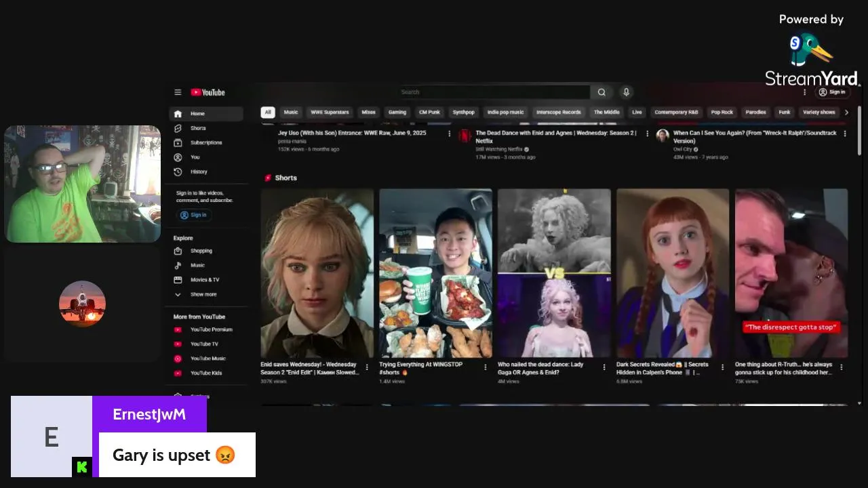Open YouTube Music icon link
This screenshot has height=488, width=868.
pos(178,359)
